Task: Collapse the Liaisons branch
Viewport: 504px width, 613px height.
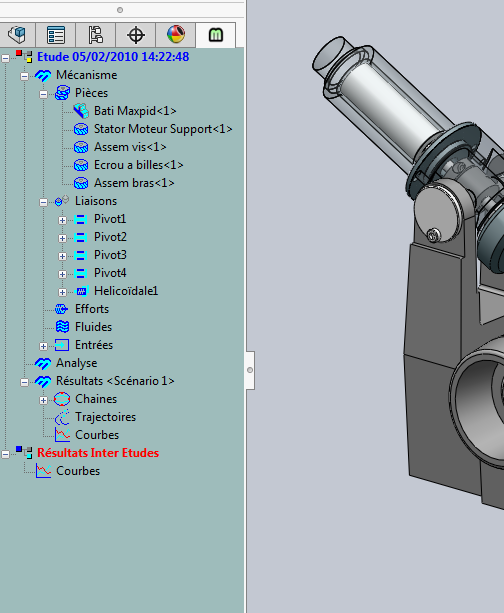Action: coord(43,202)
